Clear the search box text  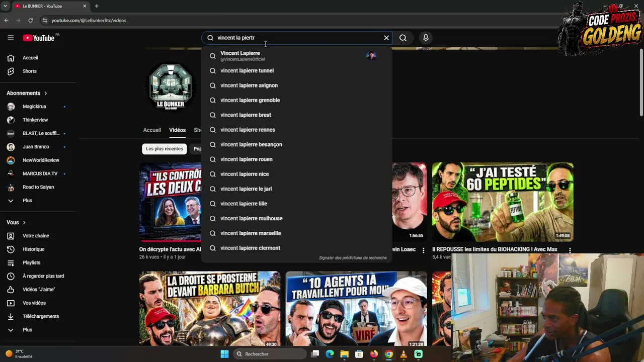(x=386, y=38)
